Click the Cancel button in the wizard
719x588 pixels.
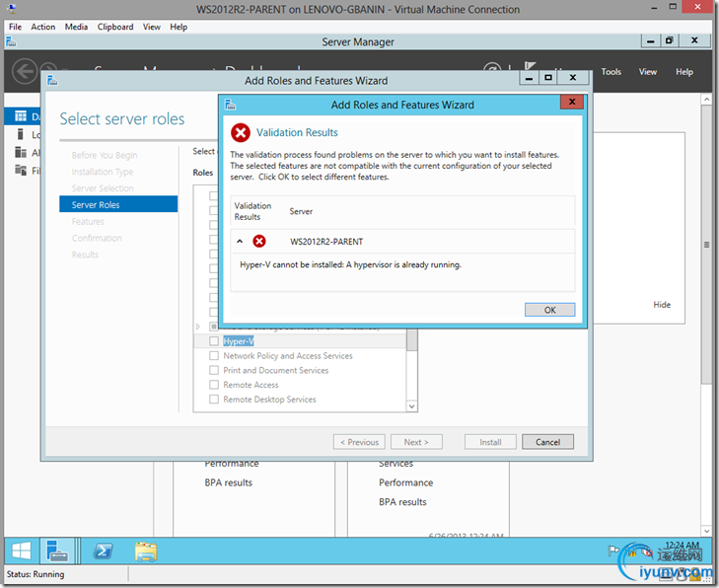547,442
